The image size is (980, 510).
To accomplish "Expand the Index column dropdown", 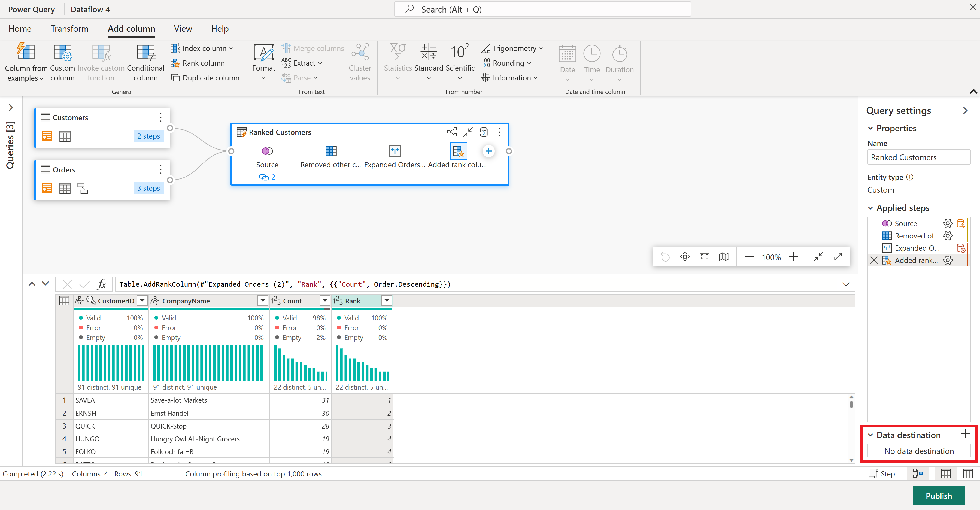I will click(231, 48).
